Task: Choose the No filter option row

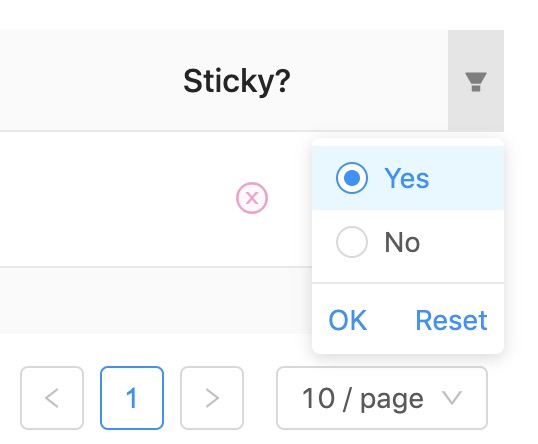Action: point(408,242)
